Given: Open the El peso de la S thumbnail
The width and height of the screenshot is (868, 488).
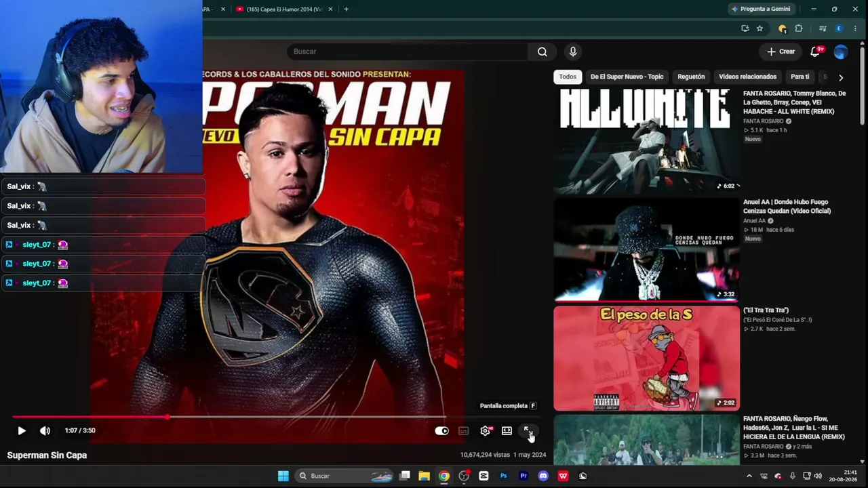Looking at the screenshot, I should tap(646, 359).
